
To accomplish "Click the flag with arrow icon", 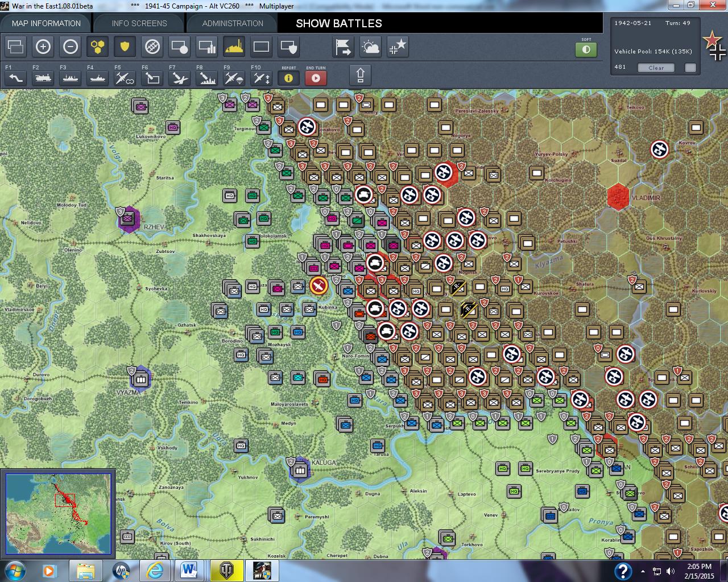I will [x=344, y=47].
